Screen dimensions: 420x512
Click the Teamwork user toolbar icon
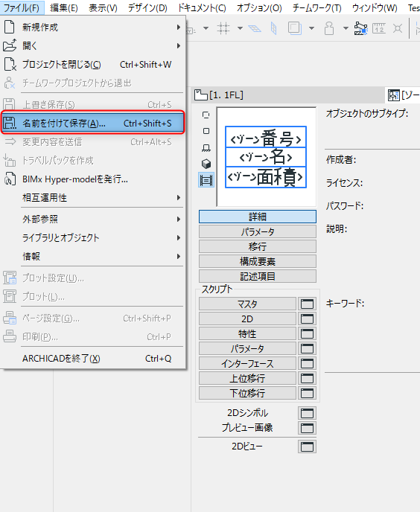pos(329,28)
